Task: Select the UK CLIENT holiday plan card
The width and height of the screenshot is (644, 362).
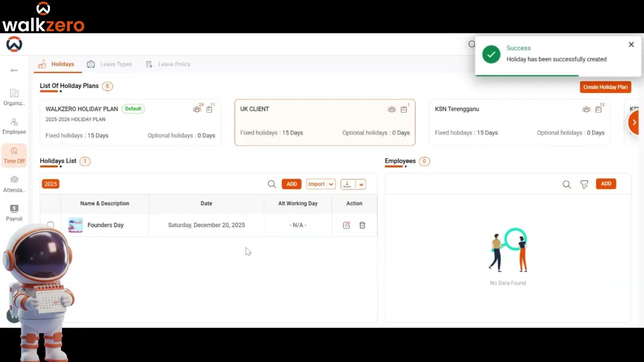Action: tap(325, 122)
